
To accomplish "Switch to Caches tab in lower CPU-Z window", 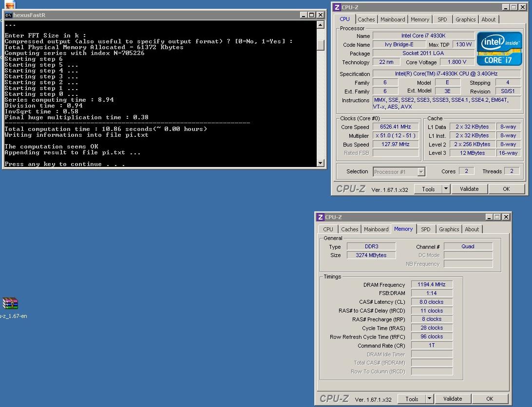I will tap(349, 230).
